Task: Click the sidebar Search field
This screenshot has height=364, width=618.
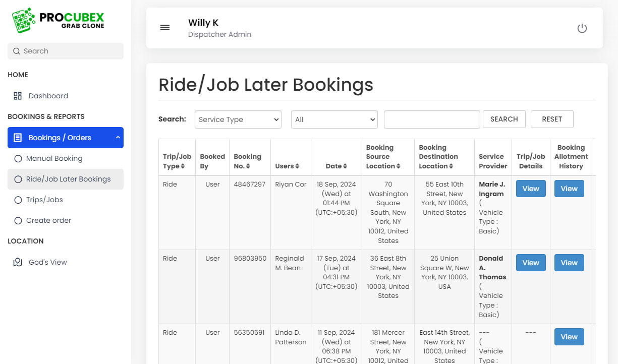Action: click(x=66, y=51)
